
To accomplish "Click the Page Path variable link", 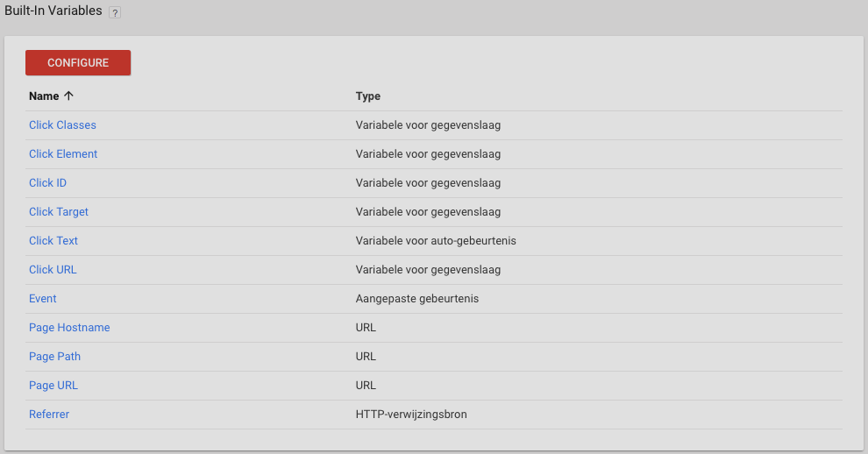I will [54, 357].
